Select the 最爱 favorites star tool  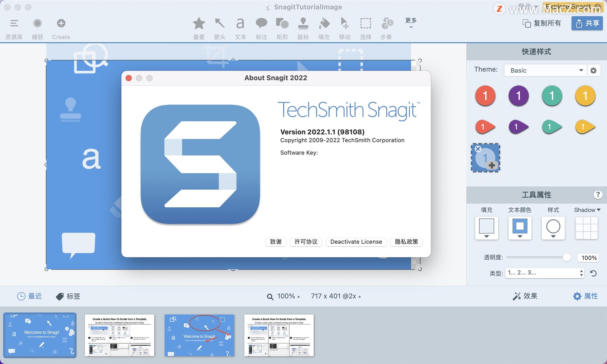(x=199, y=28)
